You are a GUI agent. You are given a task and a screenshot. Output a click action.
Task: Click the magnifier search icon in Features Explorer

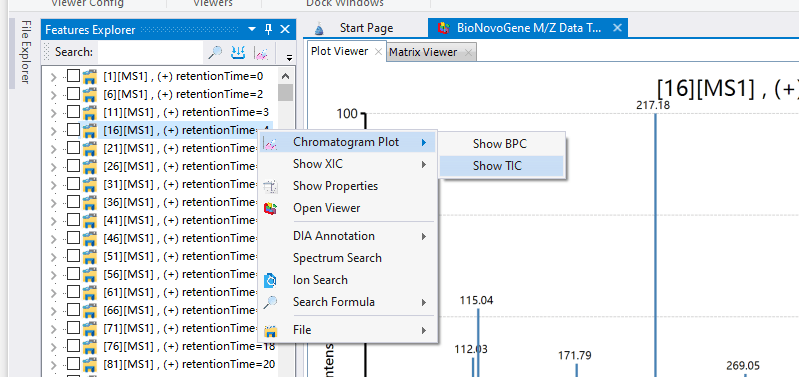click(215, 52)
